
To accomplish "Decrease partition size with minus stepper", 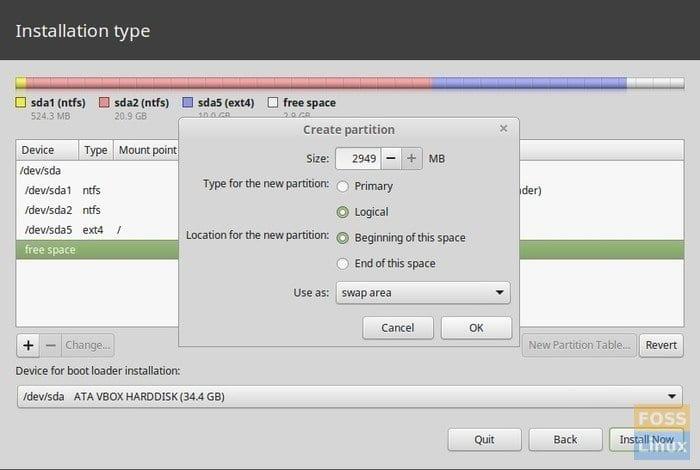I will (x=390, y=158).
